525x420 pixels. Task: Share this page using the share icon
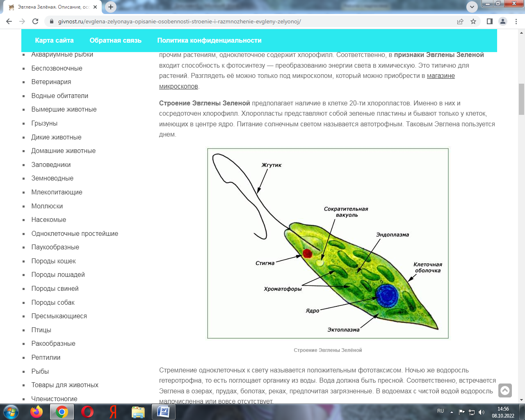tap(460, 21)
